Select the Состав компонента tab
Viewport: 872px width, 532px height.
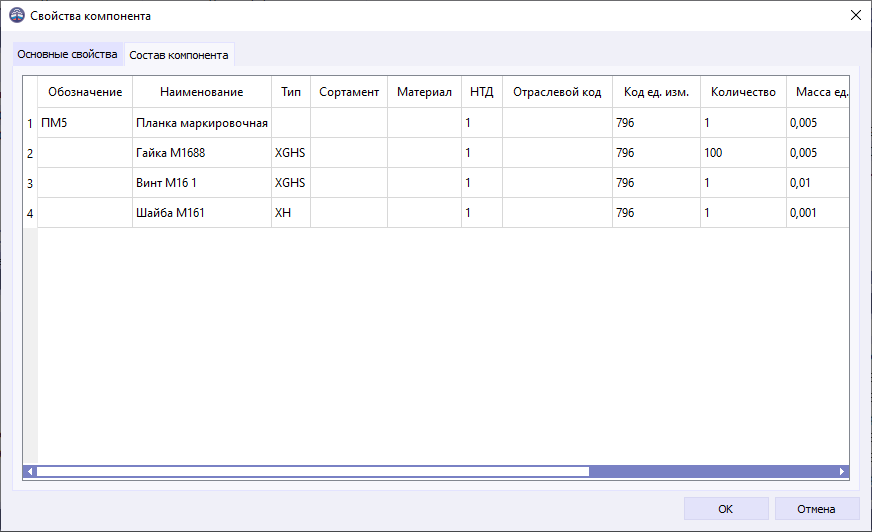click(x=179, y=55)
